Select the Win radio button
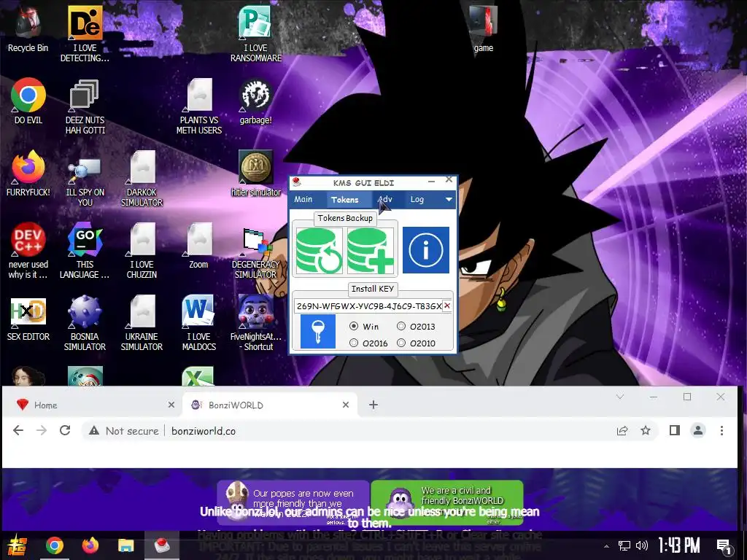This screenshot has width=747, height=560. tap(354, 326)
